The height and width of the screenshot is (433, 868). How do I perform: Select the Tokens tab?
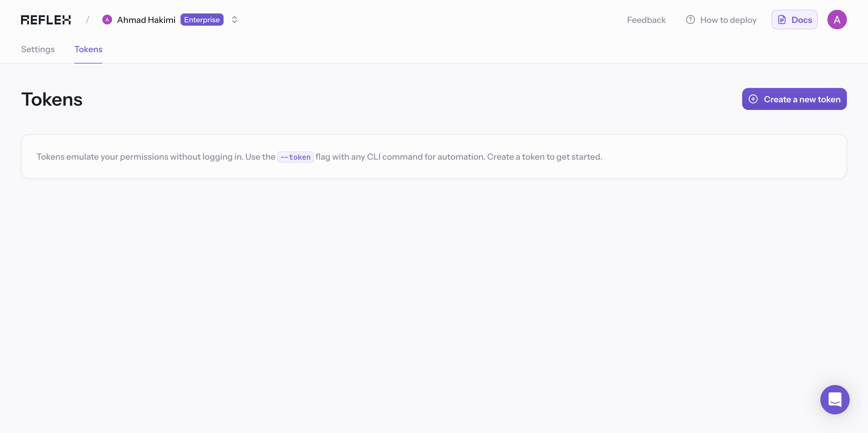pos(88,49)
